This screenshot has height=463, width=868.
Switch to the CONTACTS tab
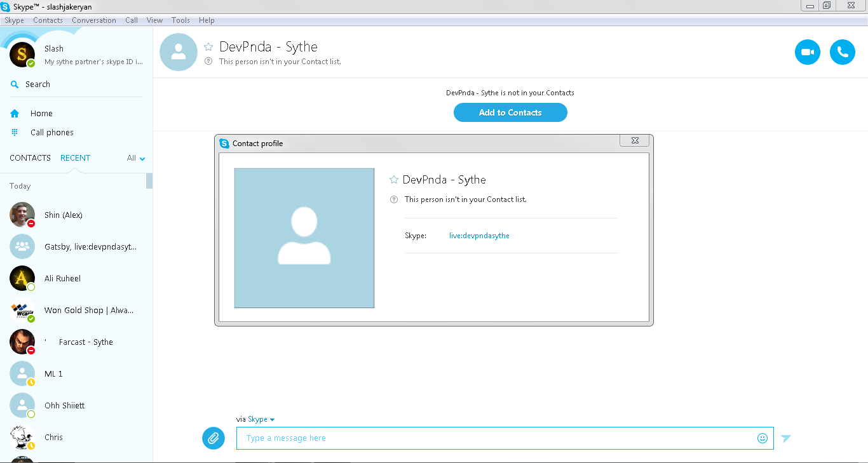(30, 158)
